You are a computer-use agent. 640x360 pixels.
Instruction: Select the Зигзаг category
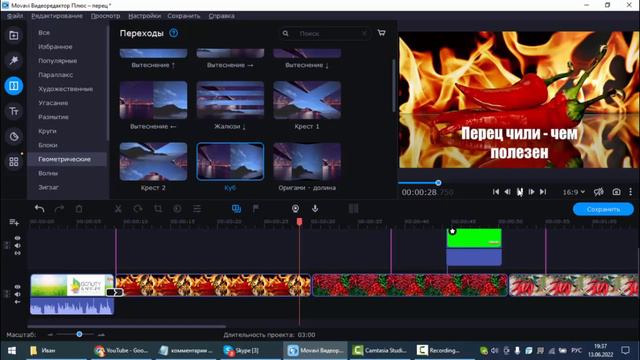48,187
